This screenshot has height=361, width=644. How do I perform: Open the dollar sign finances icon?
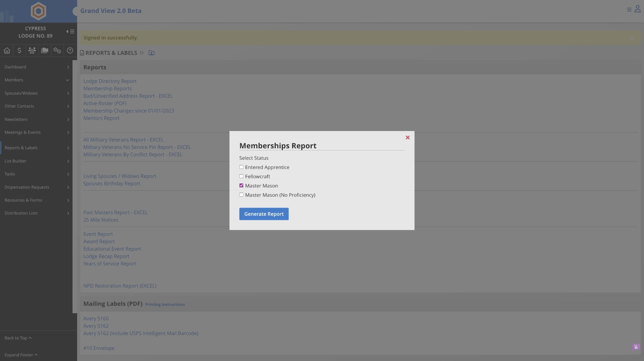19,50
